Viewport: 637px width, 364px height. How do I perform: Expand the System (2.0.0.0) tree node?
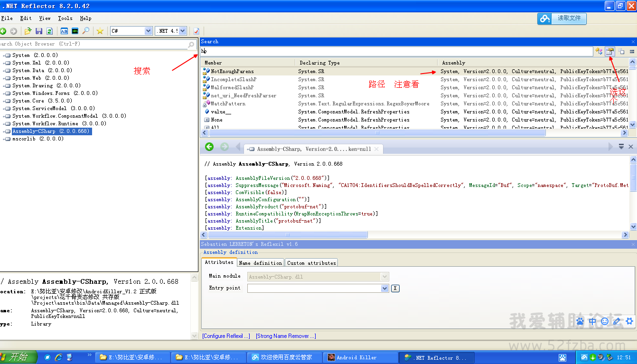[3, 56]
